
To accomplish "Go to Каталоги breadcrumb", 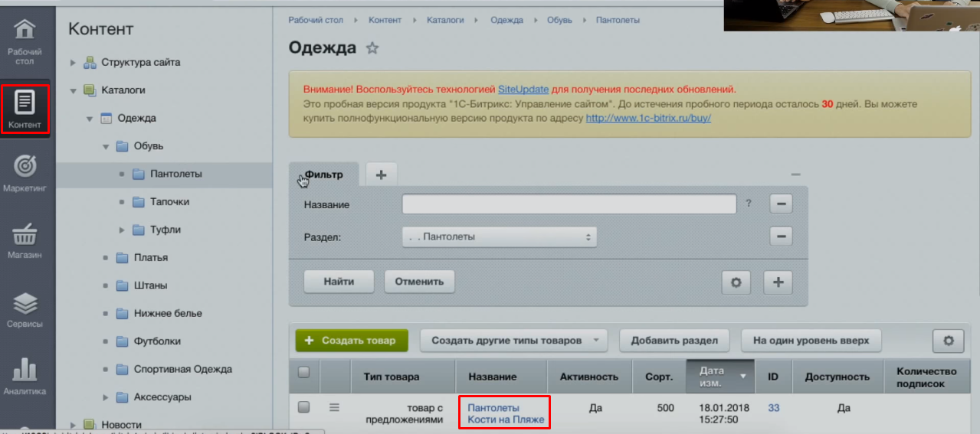I will pyautogui.click(x=445, y=20).
